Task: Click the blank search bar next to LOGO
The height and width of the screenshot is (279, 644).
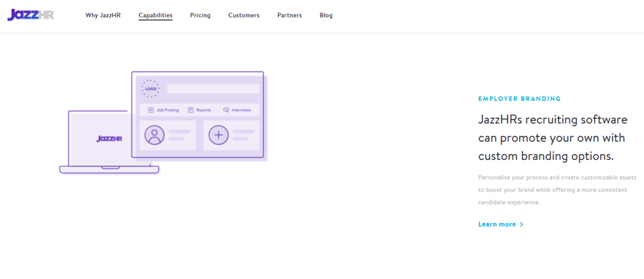Action: click(213, 88)
